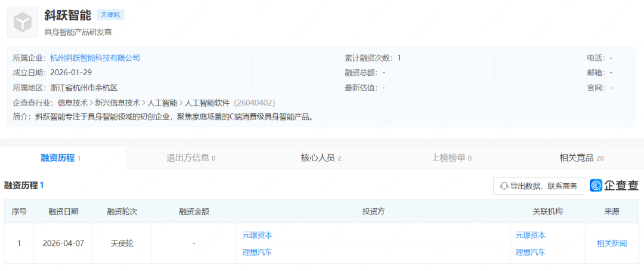Click the 融资金额 column header
The height and width of the screenshot is (271, 644).
click(x=194, y=211)
